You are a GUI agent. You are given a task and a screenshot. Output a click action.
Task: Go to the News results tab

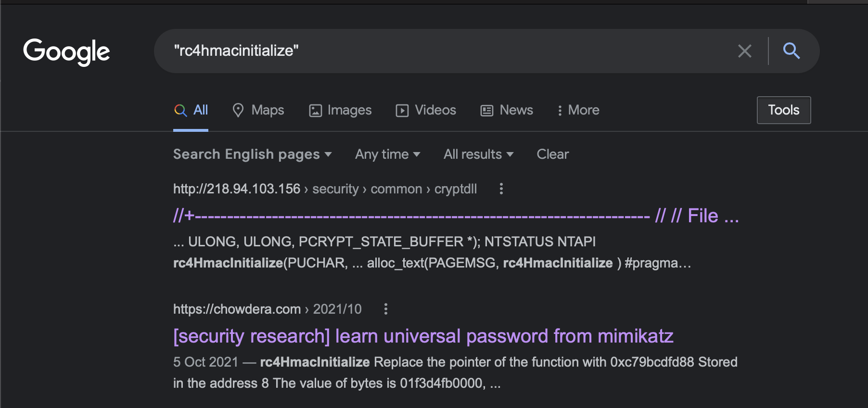click(507, 110)
